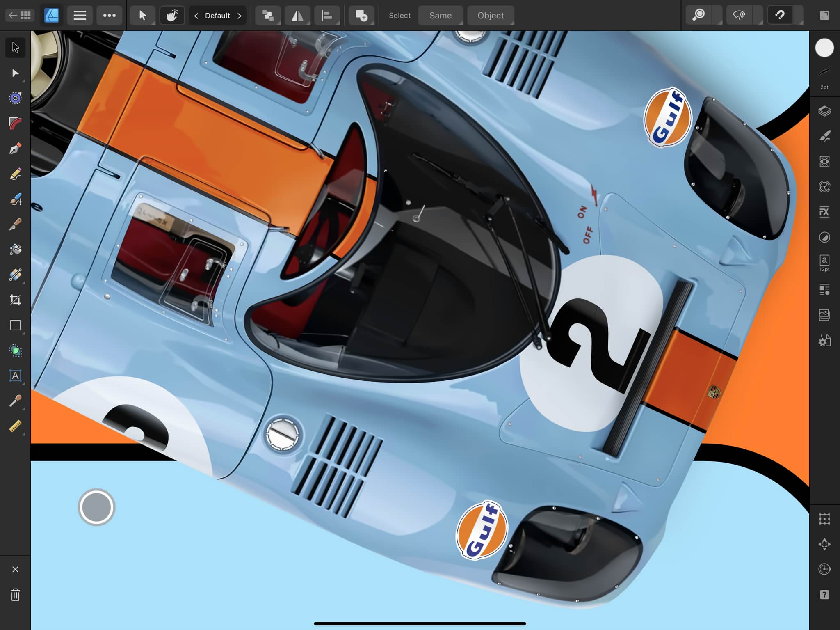Open the Select Same menu
Viewport: 840px width, 630px height.
pyautogui.click(x=441, y=16)
